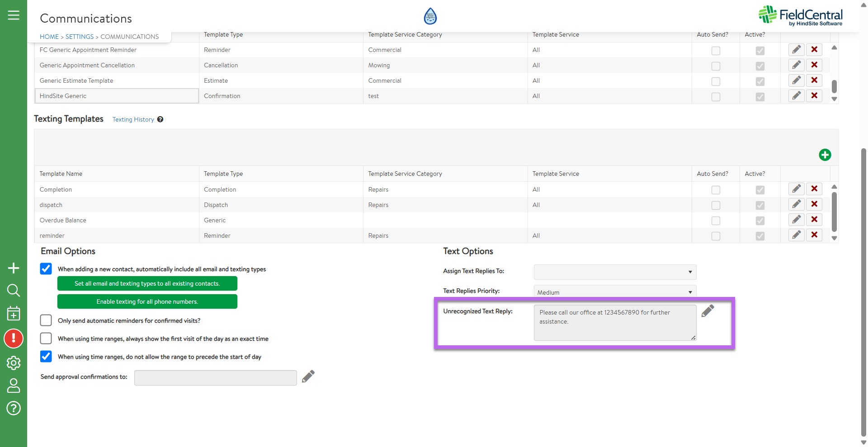The width and height of the screenshot is (868, 447).
Task: Edit the Completion texting template
Action: pyautogui.click(x=796, y=189)
